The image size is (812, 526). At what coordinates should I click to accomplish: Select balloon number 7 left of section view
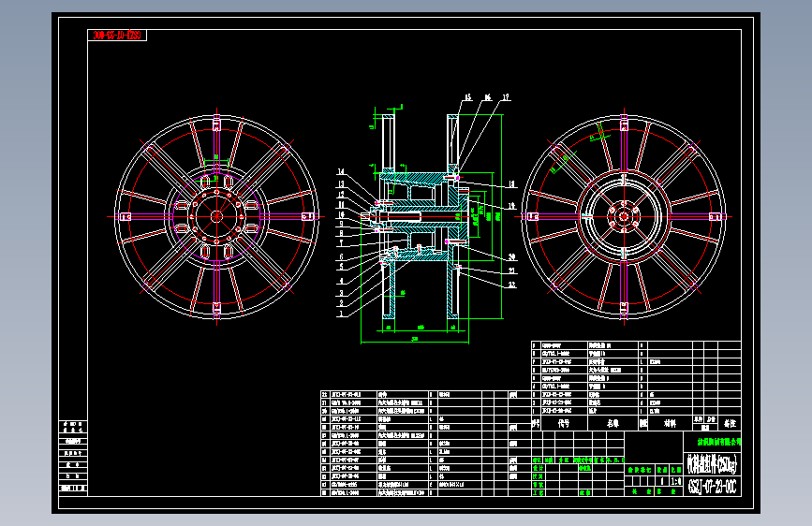341,242
